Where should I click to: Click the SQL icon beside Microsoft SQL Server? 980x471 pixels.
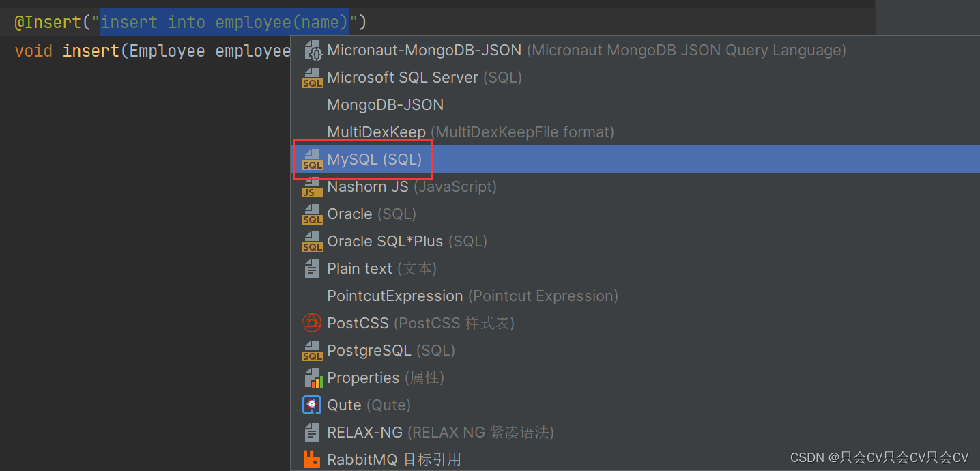coord(312,77)
